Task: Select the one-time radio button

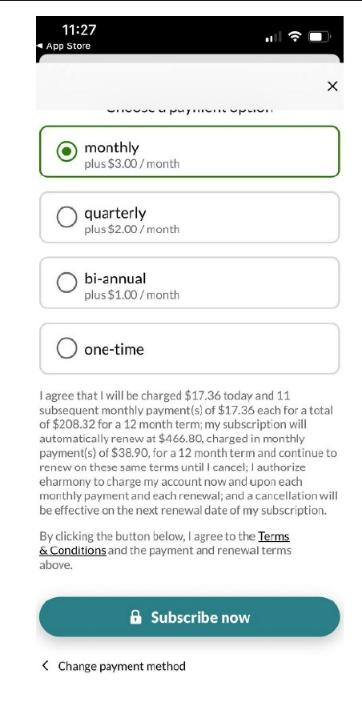Action: pyautogui.click(x=67, y=348)
